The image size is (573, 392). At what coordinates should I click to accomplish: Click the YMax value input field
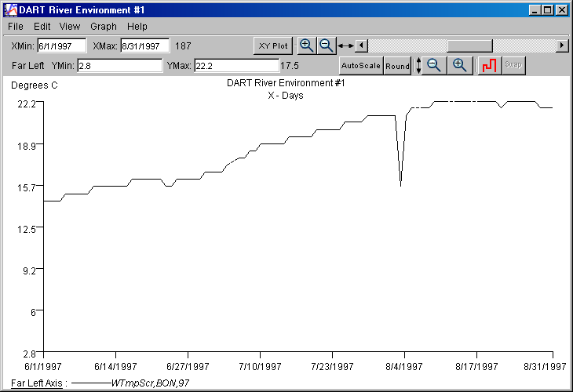point(235,66)
